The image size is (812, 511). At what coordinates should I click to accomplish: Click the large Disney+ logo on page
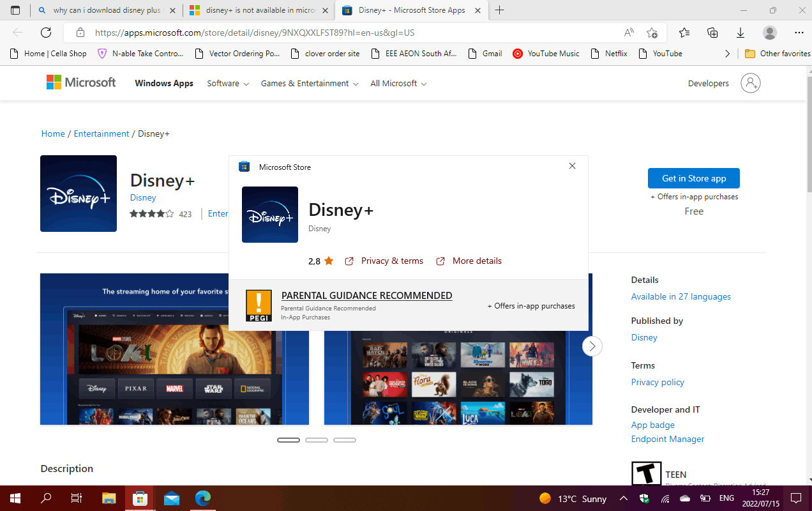(79, 194)
